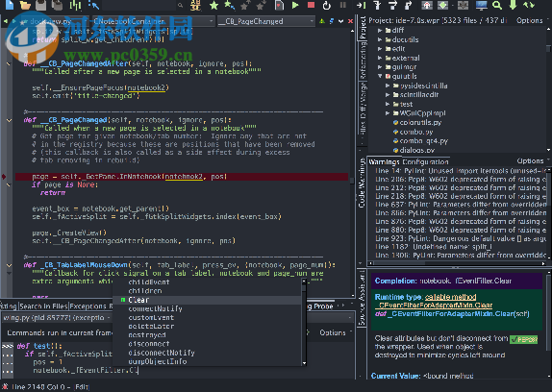Follow the _CEventFilterForAdapterMixin.Clear link
The width and height of the screenshot is (552, 392).
click(x=434, y=306)
